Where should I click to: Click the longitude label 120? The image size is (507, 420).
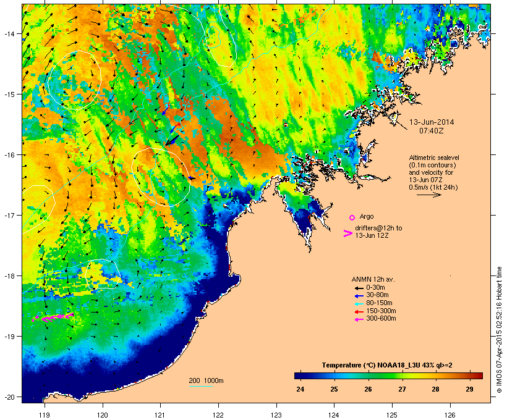tap(103, 415)
